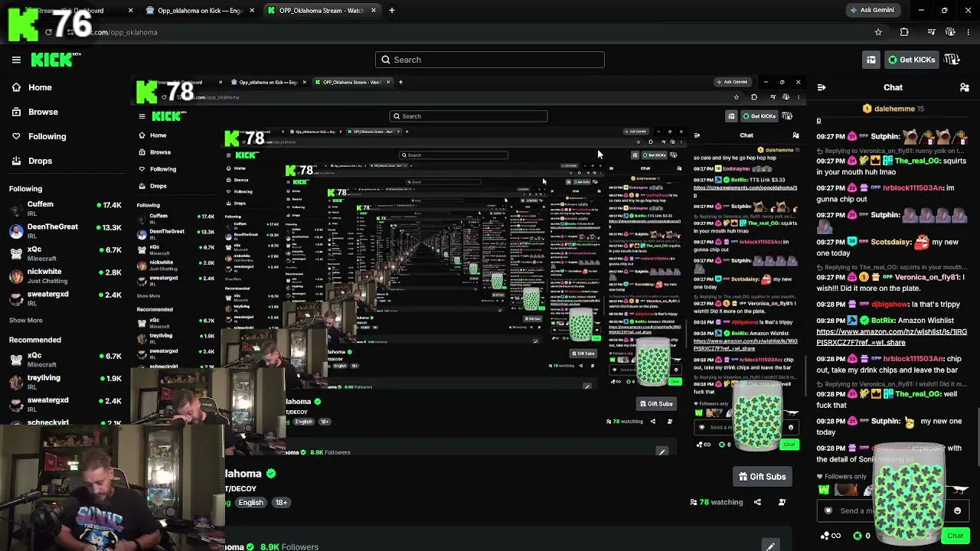Send message with the green Chat button
This screenshot has width=980, height=551.
click(955, 536)
